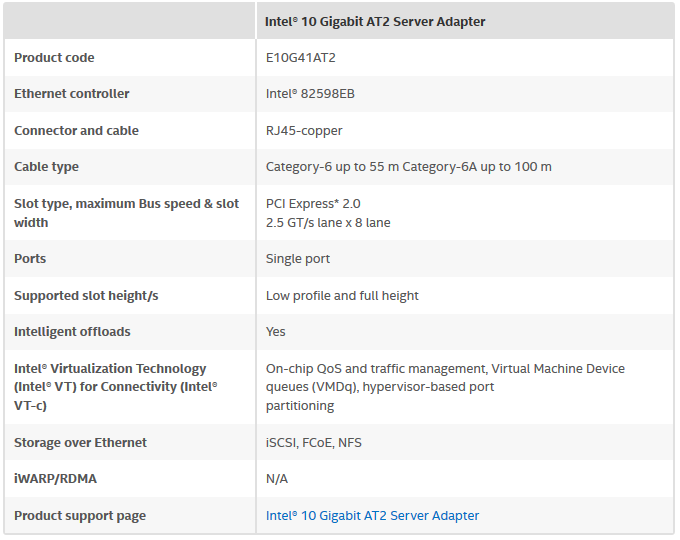Click the E10G41AT2 product code value
The height and width of the screenshot is (540, 680).
[x=301, y=57]
